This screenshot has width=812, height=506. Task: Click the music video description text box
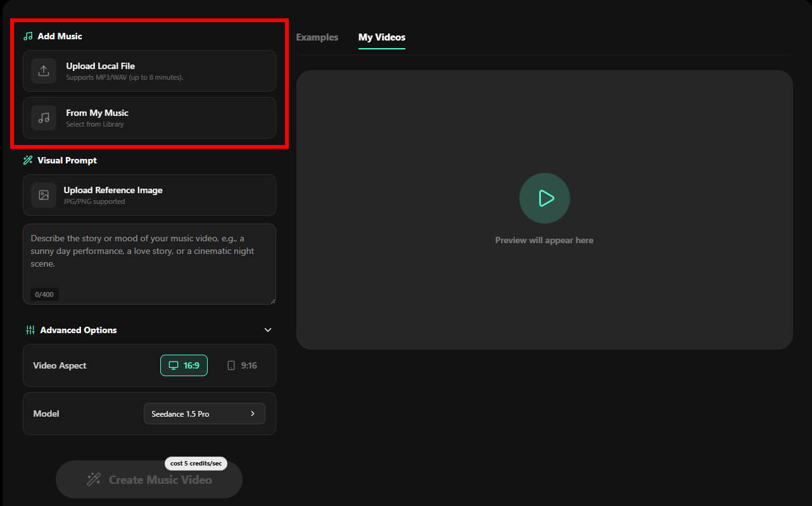click(x=149, y=264)
